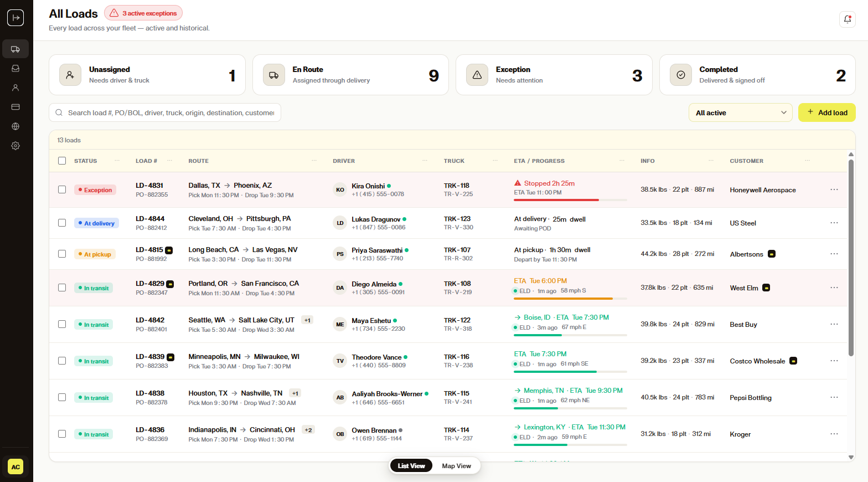Image resolution: width=868 pixels, height=482 pixels.
Task: Open row actions for Best Buy load
Action: [x=834, y=324]
